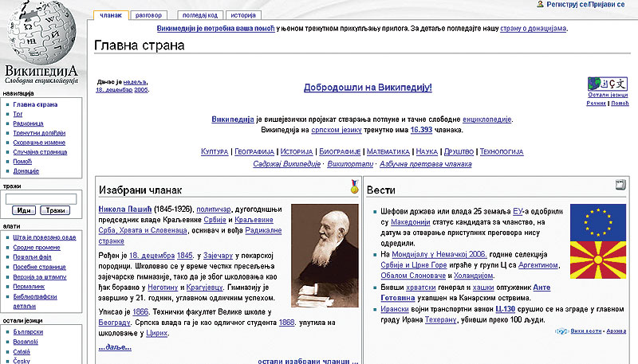Open the Macedonia flag image
The image size is (638, 364).
[x=598, y=260]
